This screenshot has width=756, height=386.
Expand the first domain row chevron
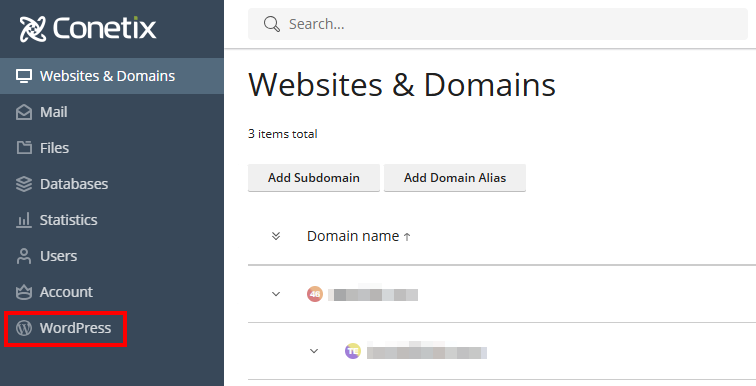click(x=276, y=294)
